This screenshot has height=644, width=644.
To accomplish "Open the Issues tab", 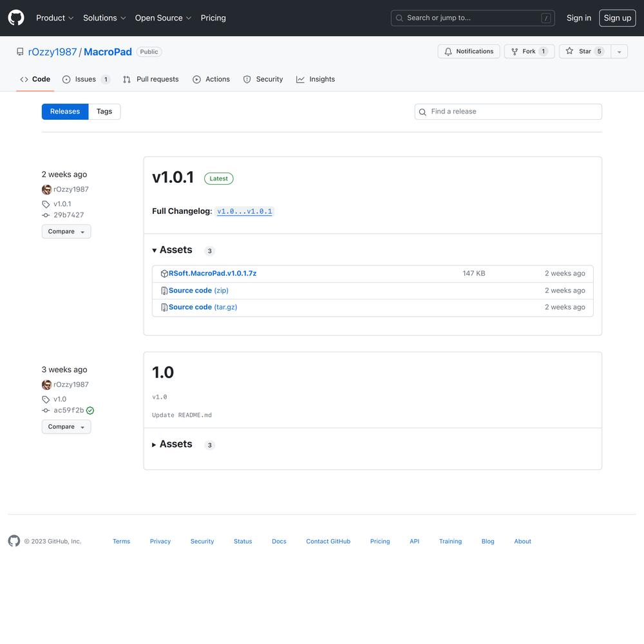I will coord(86,79).
